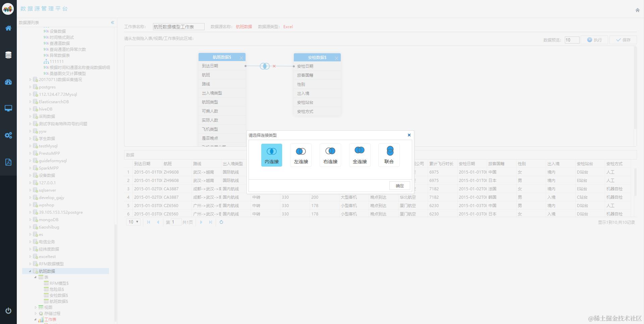Viewport: 644px width, 324px height.
Task: Select the 工作表 worksheet node
Action: coord(50,320)
